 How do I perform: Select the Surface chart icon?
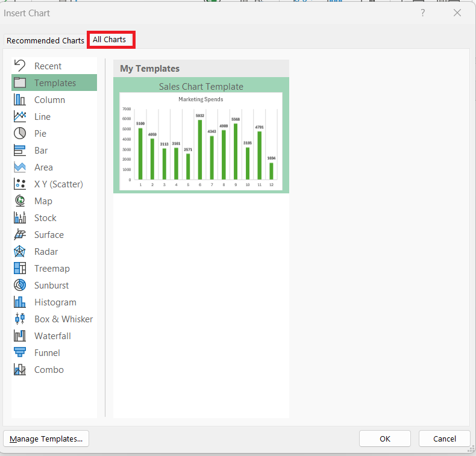click(20, 234)
